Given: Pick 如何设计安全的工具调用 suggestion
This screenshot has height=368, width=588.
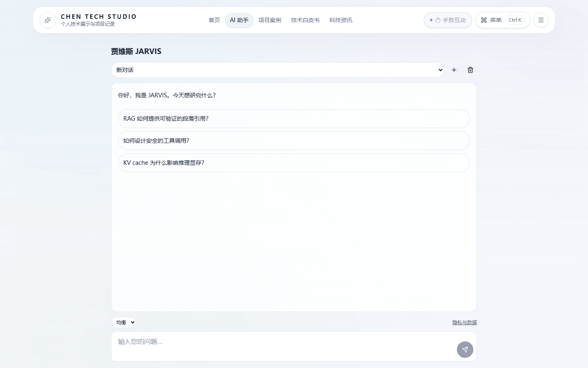Looking at the screenshot, I should (x=294, y=141).
